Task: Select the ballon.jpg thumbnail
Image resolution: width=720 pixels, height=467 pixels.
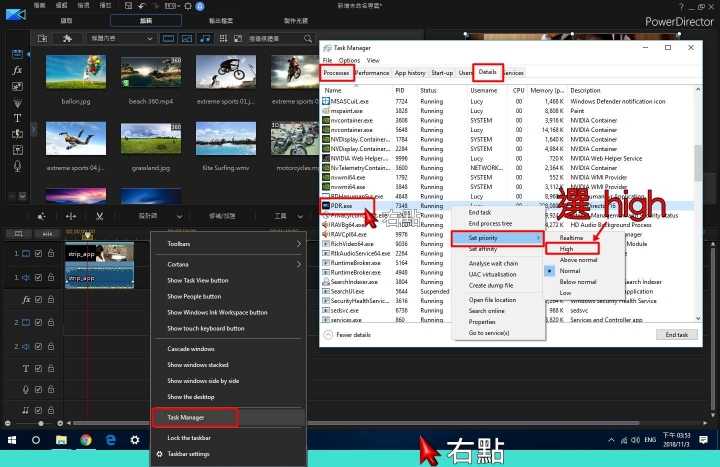Action: (x=76, y=72)
